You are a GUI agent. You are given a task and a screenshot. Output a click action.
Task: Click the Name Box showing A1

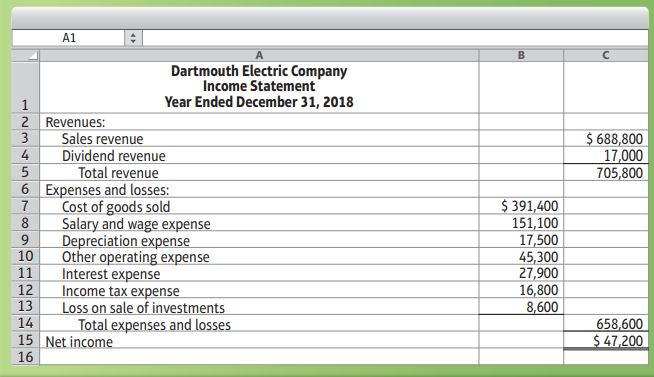pos(68,38)
